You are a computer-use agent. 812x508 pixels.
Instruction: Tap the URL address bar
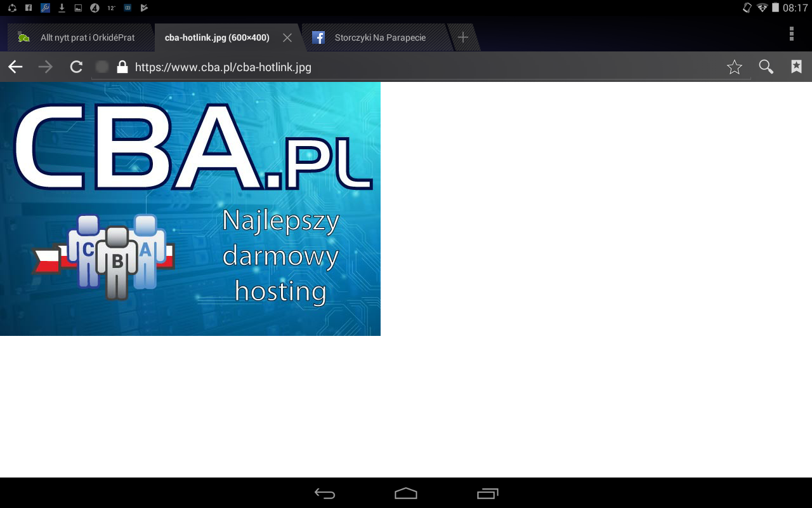(x=419, y=67)
